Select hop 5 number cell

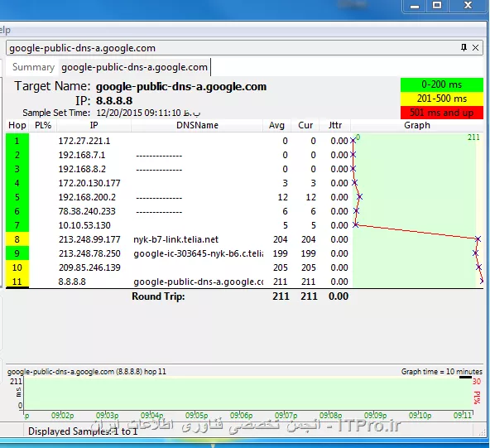(17, 197)
